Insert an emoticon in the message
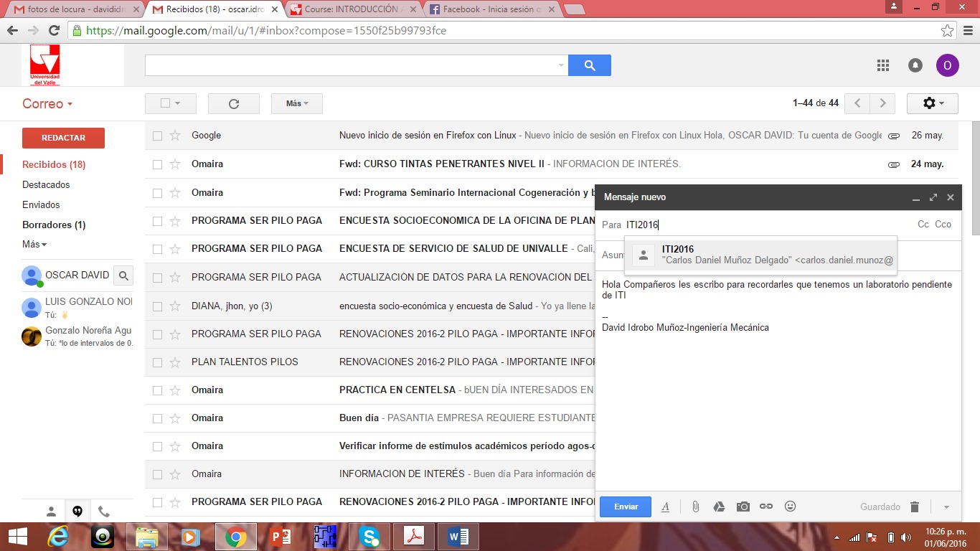This screenshot has width=980, height=551. coord(791,507)
